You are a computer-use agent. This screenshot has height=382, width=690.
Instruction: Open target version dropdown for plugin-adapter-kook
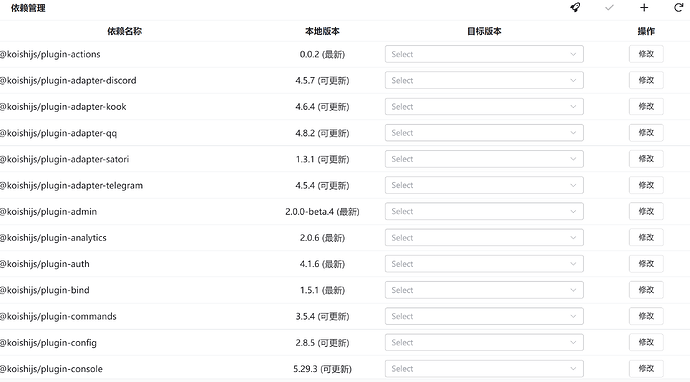tap(484, 107)
